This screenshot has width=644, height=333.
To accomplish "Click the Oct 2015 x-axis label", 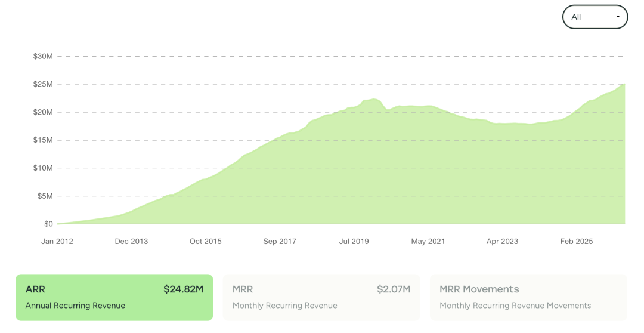I will (205, 242).
